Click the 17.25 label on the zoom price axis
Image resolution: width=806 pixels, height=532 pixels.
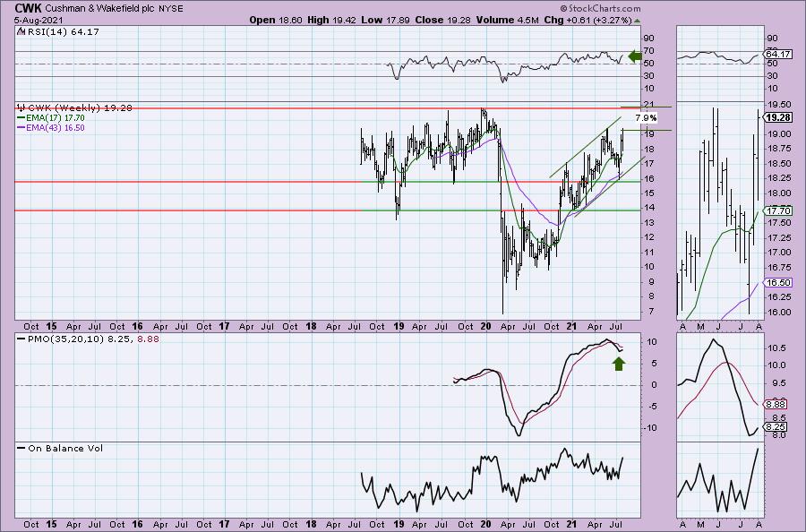pyautogui.click(x=778, y=237)
